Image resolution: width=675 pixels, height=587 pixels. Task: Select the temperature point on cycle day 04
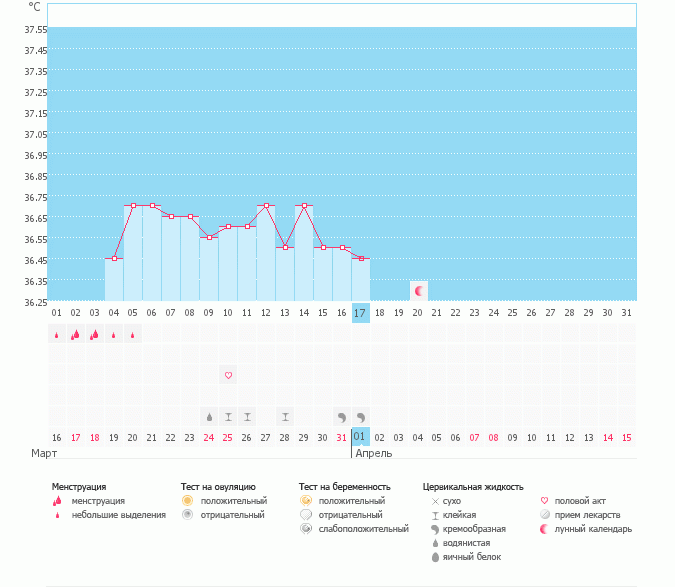114,259
